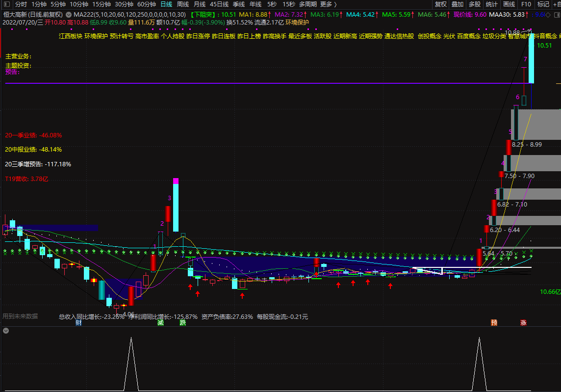The height and width of the screenshot is (392, 561).
Task: Click the 6.82 - 7.10 gap label
Action: [512, 205]
